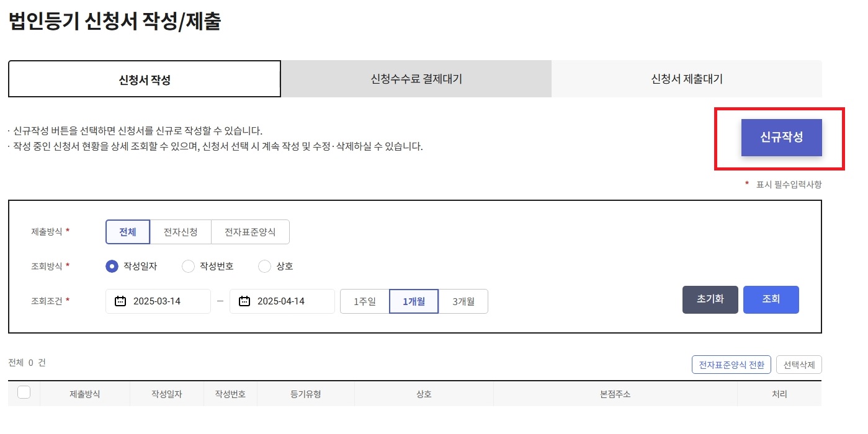The width and height of the screenshot is (868, 434).
Task: Select the 작성번호 search option
Action: [188, 265]
